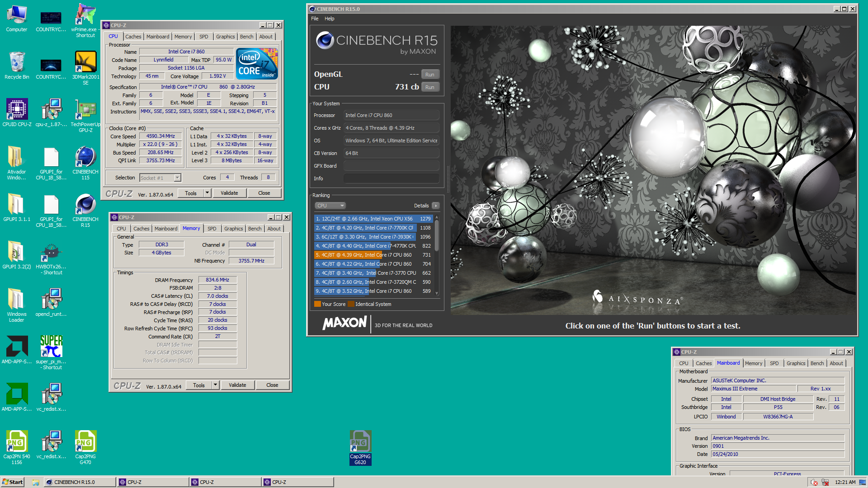Open first COUNTRYC desktop icon
Viewport: 868px width, 488px height.
[51, 20]
